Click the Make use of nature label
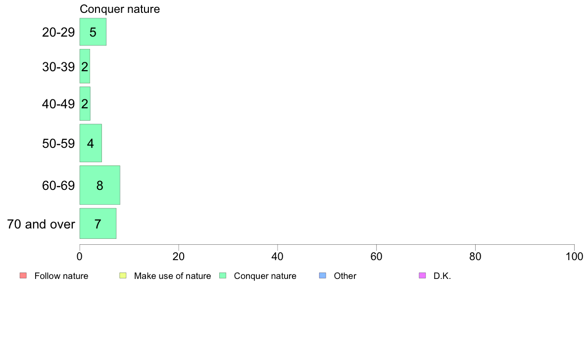 [x=173, y=276]
